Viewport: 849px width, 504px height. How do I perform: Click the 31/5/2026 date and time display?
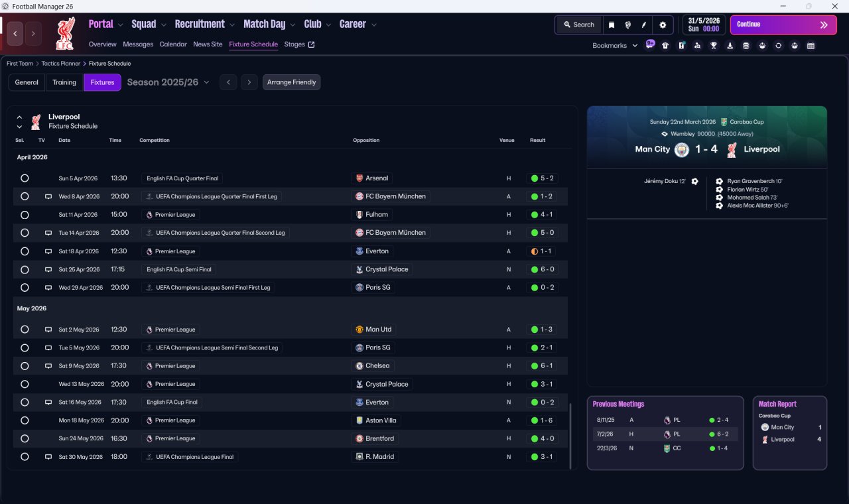pos(704,25)
